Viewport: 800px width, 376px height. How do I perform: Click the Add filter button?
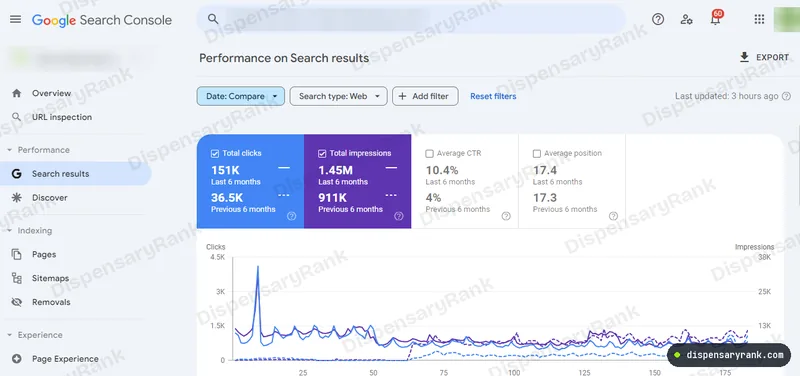pos(425,96)
